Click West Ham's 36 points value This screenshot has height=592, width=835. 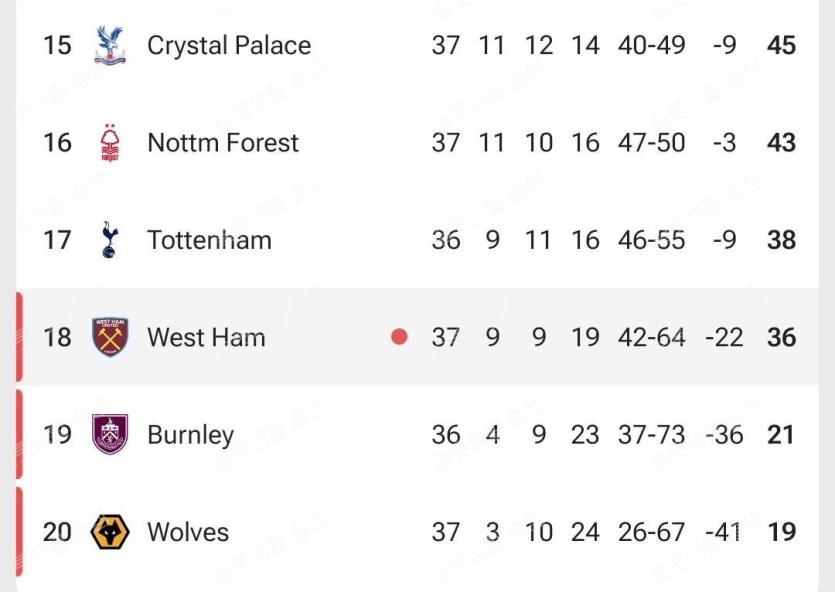click(781, 337)
